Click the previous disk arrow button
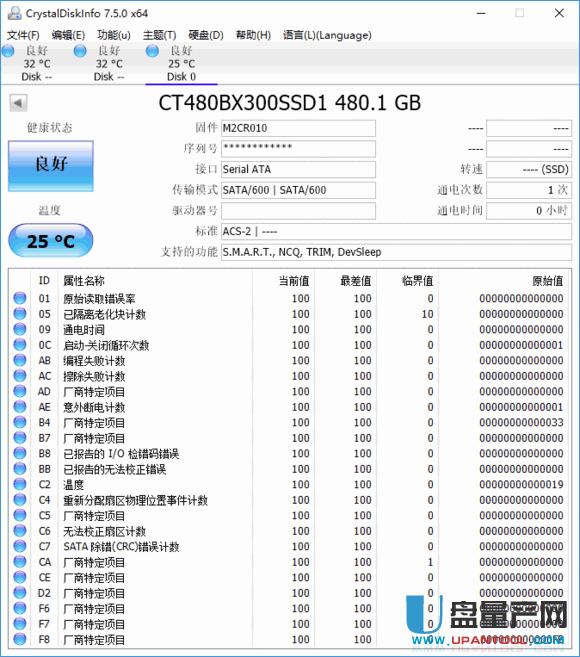Viewport: 580px width, 657px height. 18,103
